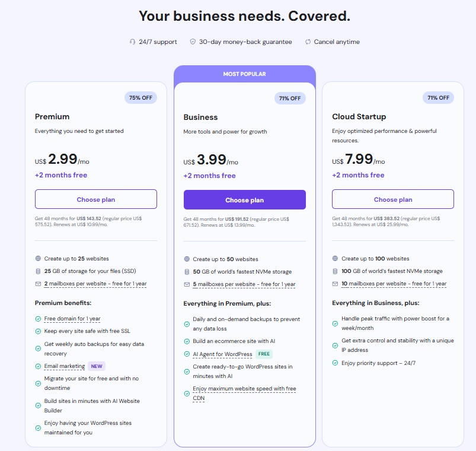Click the Cloud Startup 71% OFF badge
476x451 pixels.
pos(438,98)
